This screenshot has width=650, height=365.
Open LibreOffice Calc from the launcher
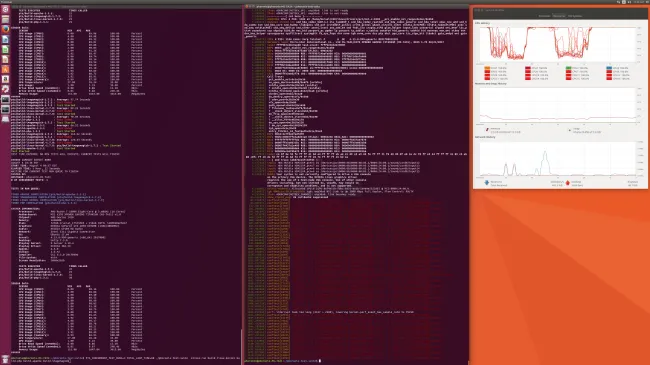tap(5, 49)
